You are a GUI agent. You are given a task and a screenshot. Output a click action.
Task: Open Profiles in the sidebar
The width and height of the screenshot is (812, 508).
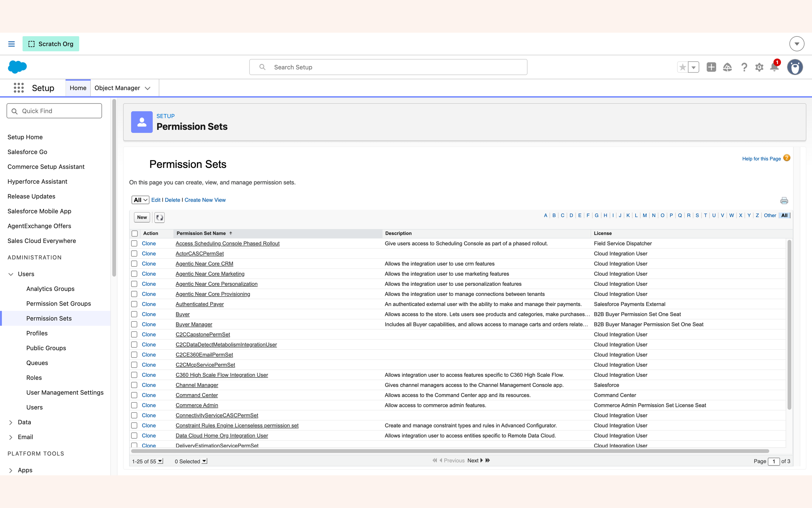pos(37,333)
